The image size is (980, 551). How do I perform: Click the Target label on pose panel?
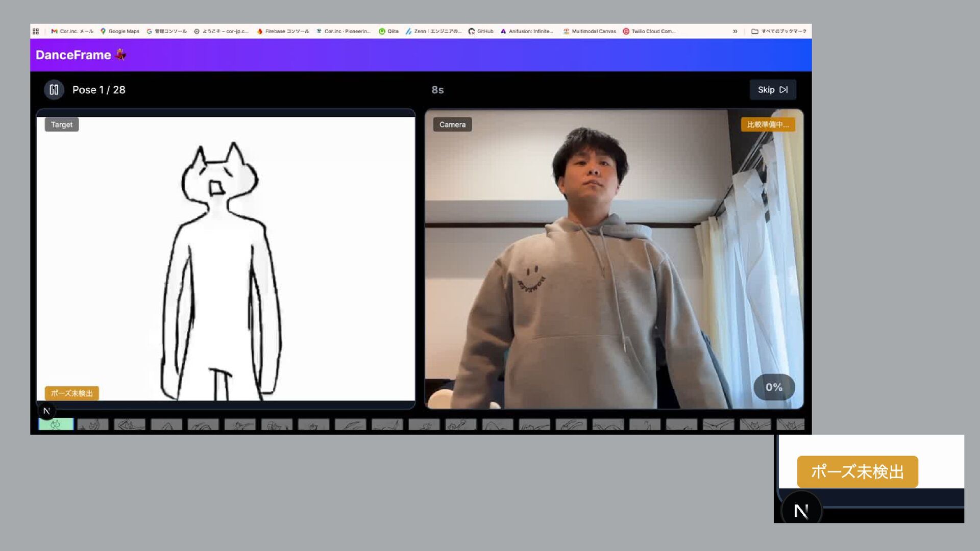61,124
